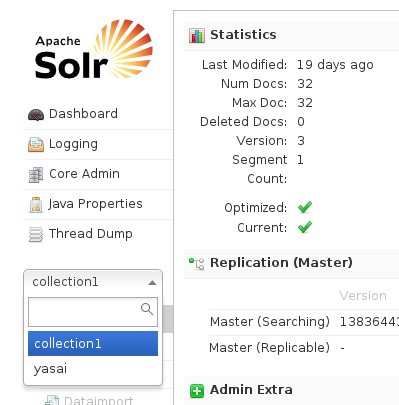Image resolution: width=399 pixels, height=405 pixels.
Task: Click the Java Properties jar icon
Action: (36, 205)
